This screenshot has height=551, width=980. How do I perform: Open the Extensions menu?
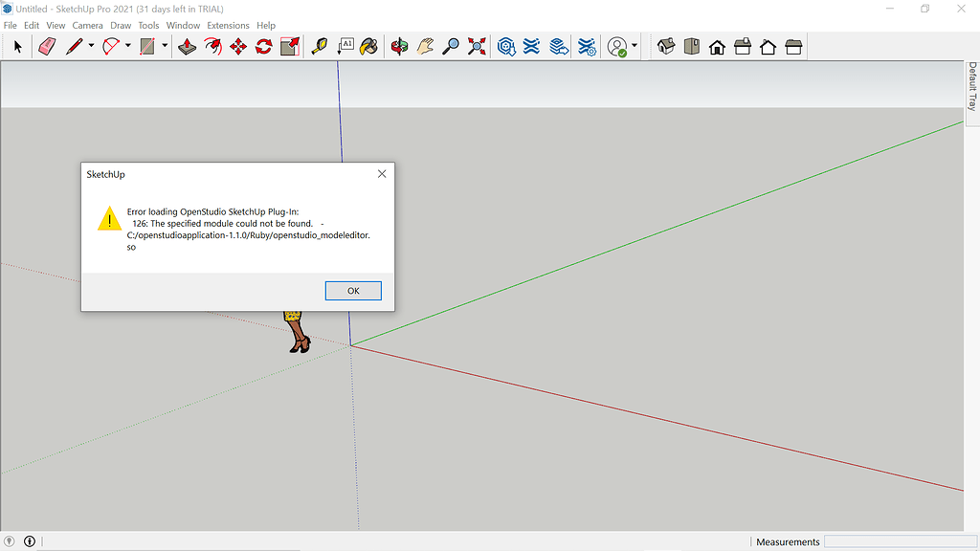[227, 25]
